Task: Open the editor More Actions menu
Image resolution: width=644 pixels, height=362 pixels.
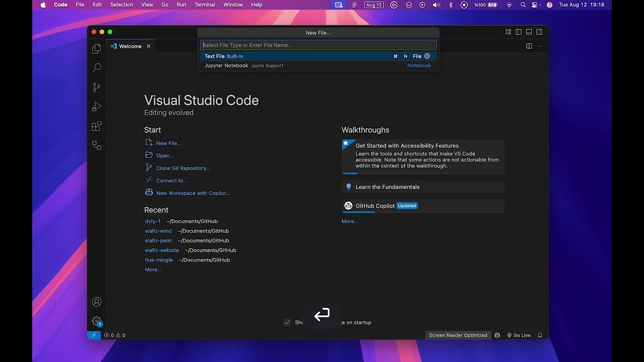Action: pos(539,46)
